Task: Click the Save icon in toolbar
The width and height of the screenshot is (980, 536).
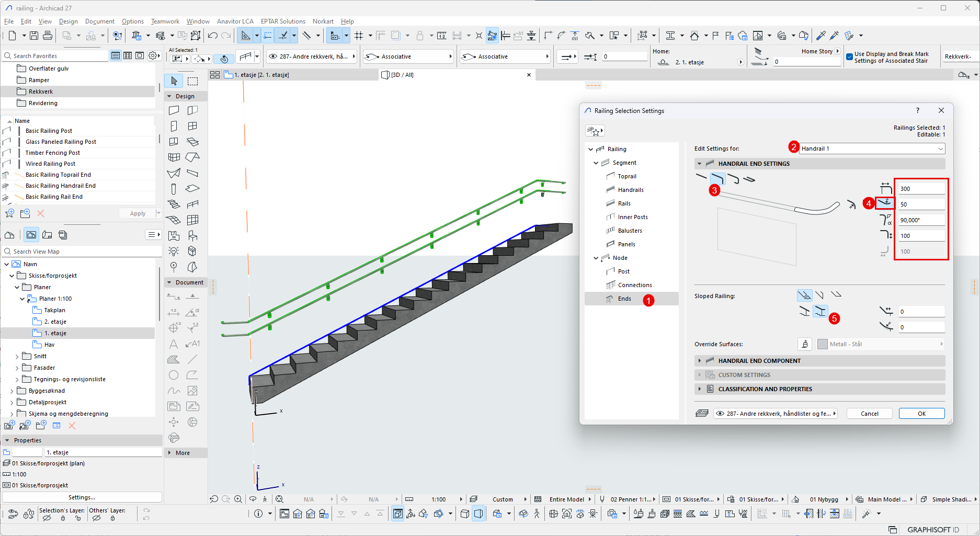Action: click(x=34, y=36)
